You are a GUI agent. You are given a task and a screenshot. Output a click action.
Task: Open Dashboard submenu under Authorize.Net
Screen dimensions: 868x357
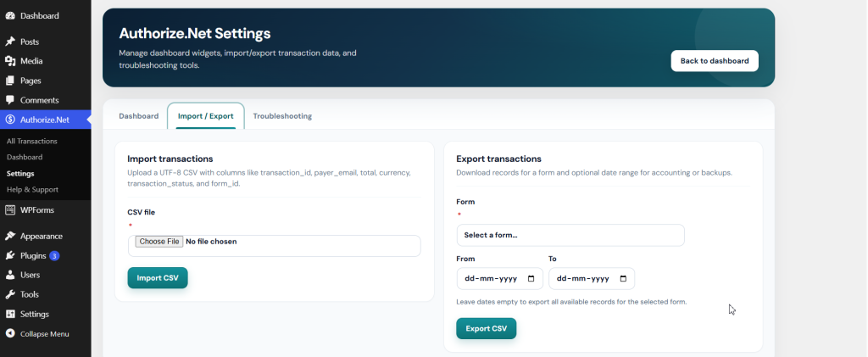pyautogui.click(x=25, y=157)
